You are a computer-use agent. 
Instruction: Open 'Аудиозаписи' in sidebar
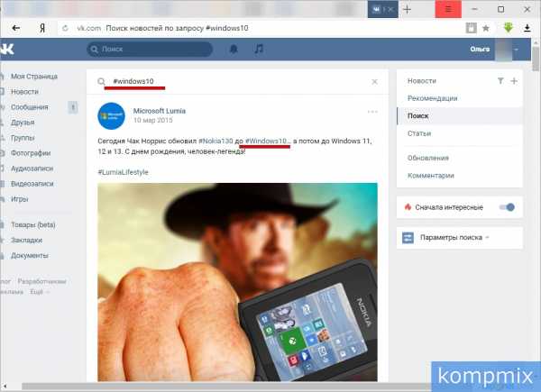click(32, 169)
